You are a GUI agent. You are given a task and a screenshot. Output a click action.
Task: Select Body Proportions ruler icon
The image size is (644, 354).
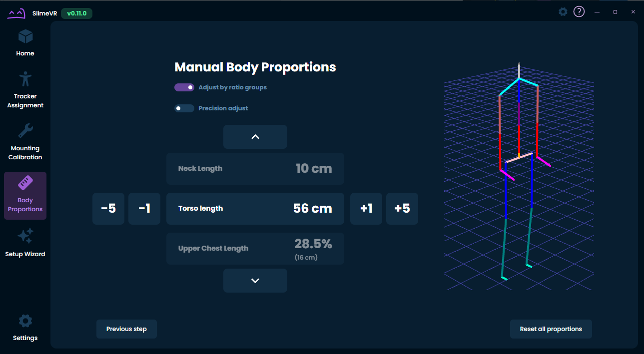(25, 183)
